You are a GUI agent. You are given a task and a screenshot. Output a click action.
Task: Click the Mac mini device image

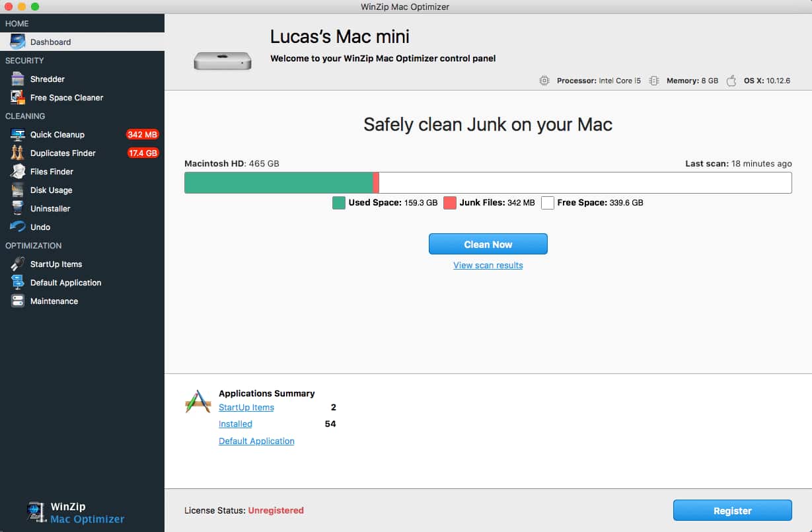pyautogui.click(x=223, y=61)
